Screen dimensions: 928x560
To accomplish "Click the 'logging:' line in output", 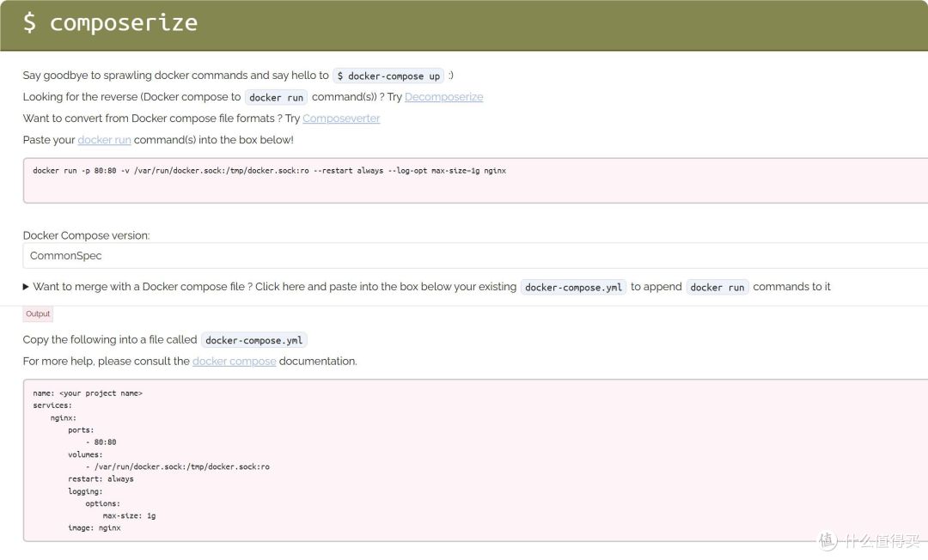I will tap(85, 491).
